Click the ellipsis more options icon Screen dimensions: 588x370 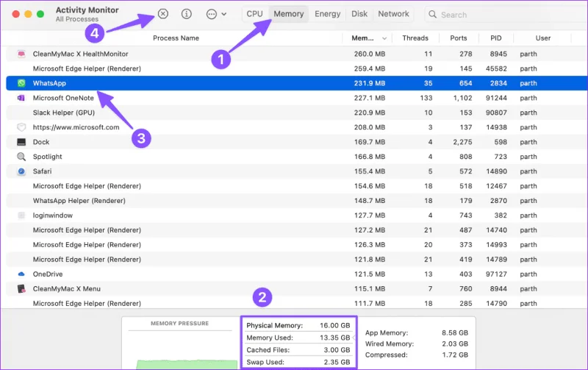[212, 14]
